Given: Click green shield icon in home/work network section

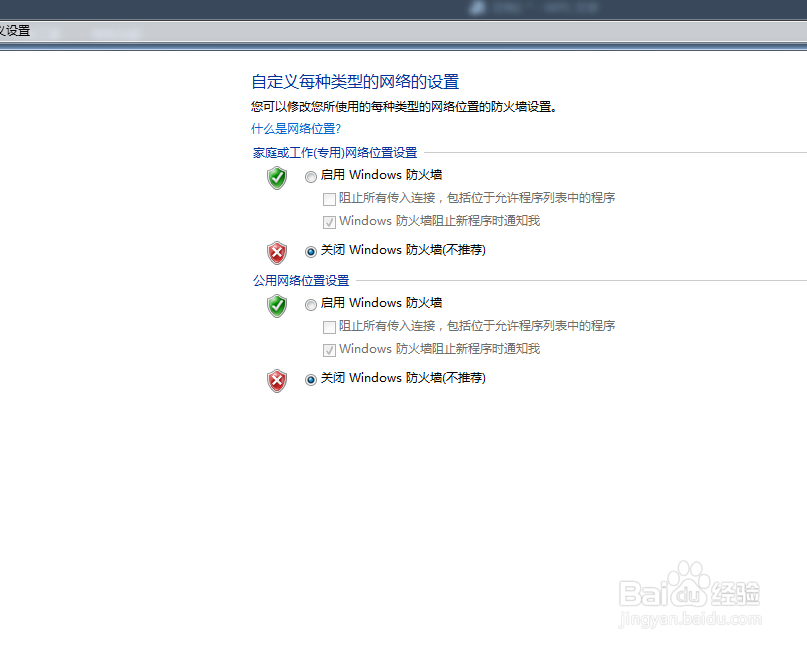Looking at the screenshot, I should tap(277, 178).
